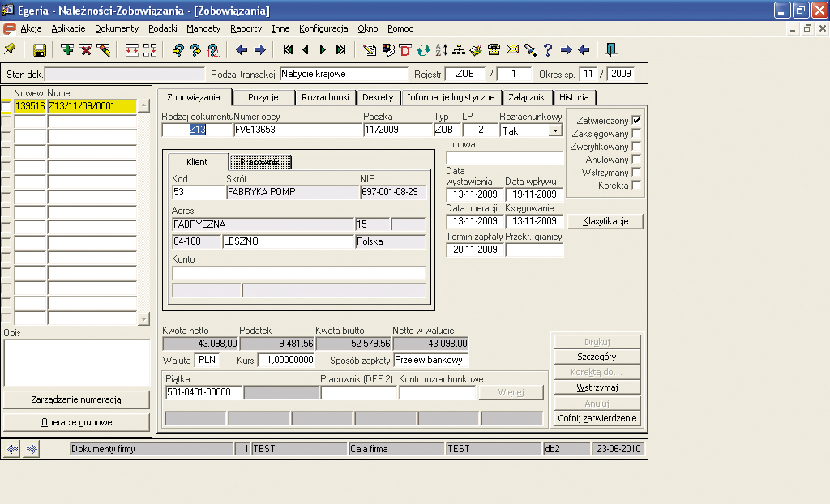830x504 pixels.
Task: Click the Rodzaj transakcji field
Action: pyautogui.click(x=344, y=74)
